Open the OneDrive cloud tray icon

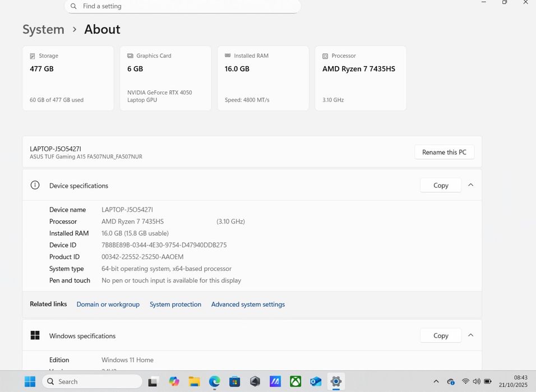click(x=451, y=381)
